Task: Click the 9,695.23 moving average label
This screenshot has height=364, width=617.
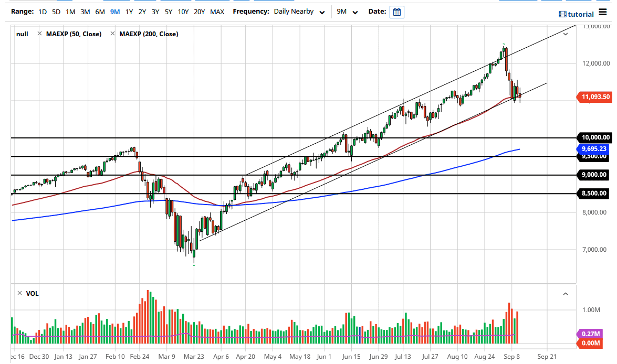Action: 594,149
